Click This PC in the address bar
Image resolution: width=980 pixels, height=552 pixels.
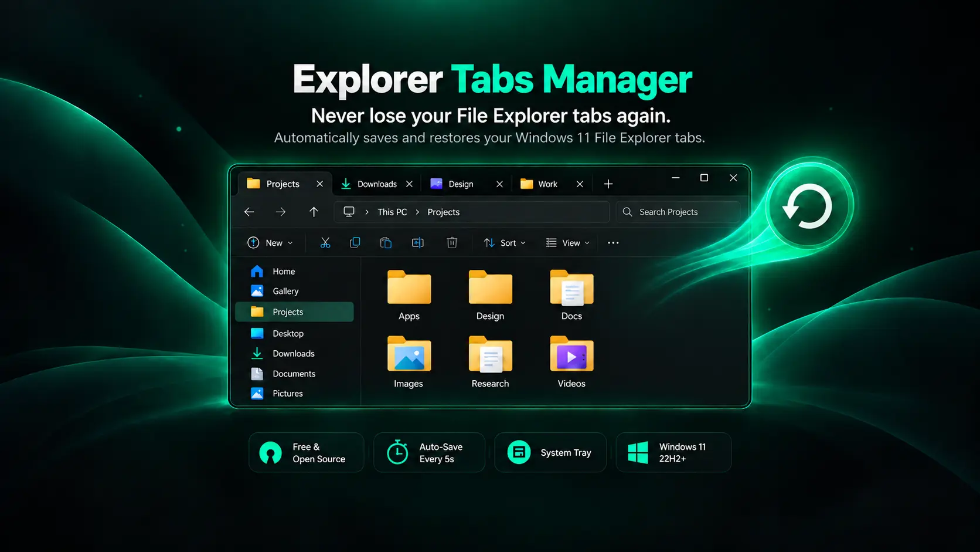392,212
